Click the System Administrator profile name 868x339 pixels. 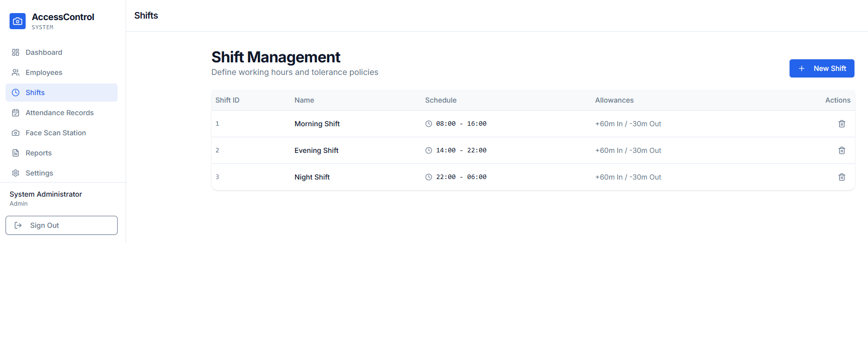click(46, 194)
